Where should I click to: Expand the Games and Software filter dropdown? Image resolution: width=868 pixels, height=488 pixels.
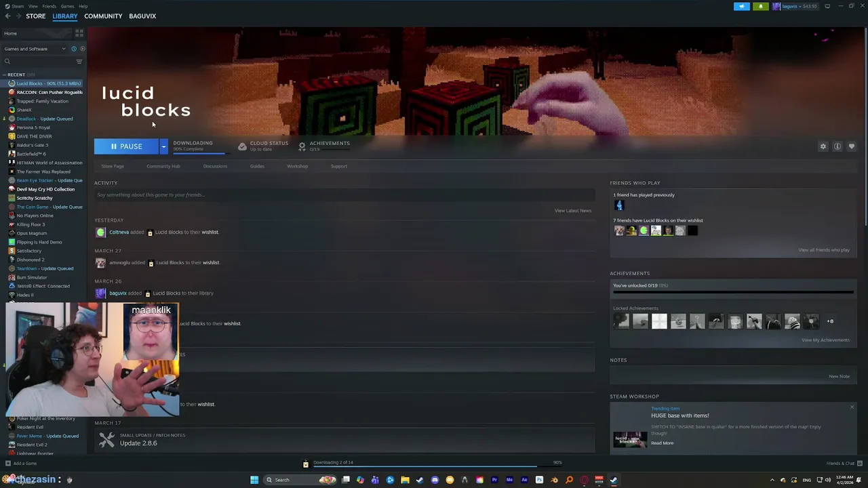[35, 49]
